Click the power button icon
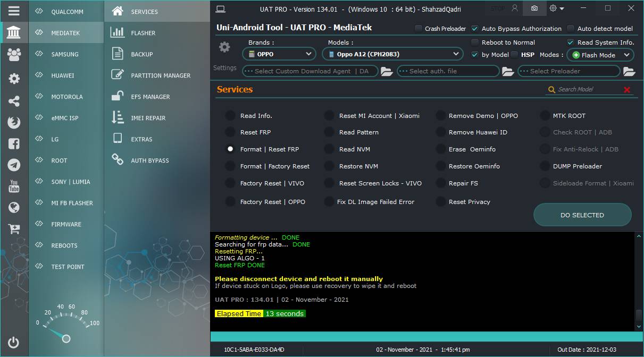 14,343
